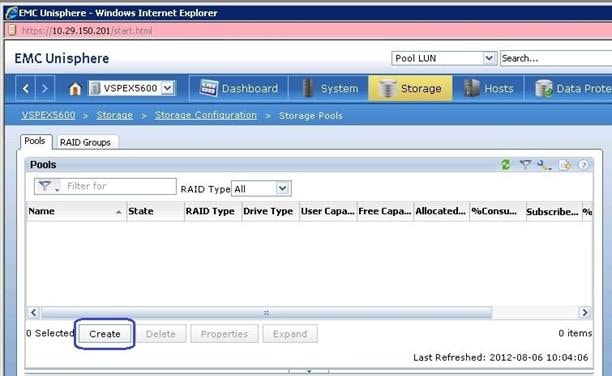The height and width of the screenshot is (376, 612).
Task: Click the '0 Selected' status text
Action: click(50, 333)
